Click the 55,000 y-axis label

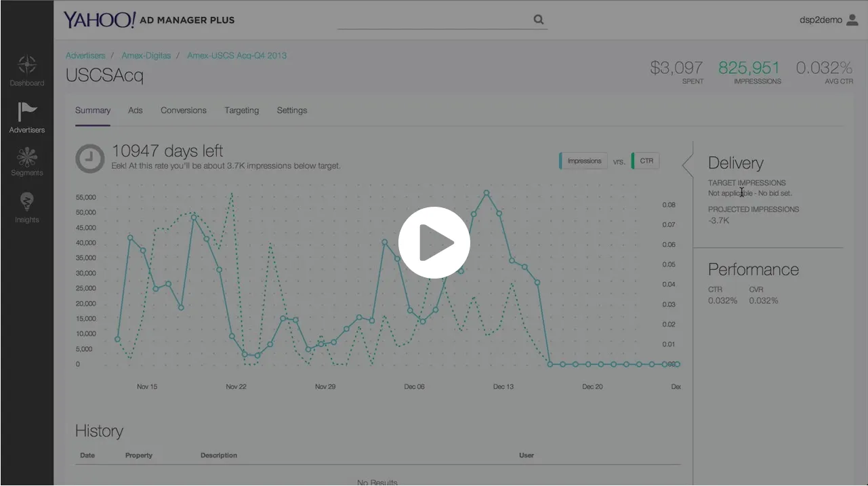(85, 197)
